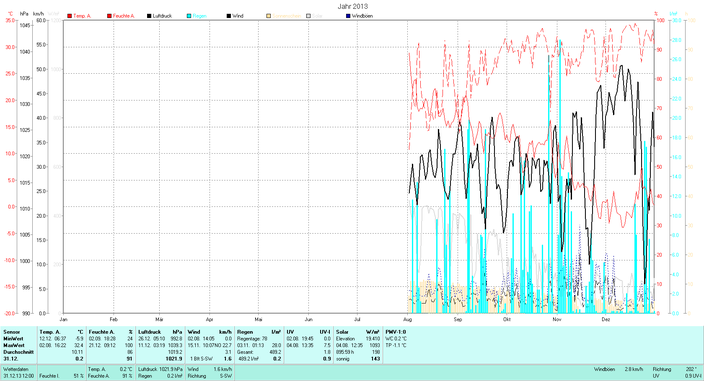Select the 'Windböen' legend label above chart
Viewport: 704px width, 381px height.
coord(362,16)
